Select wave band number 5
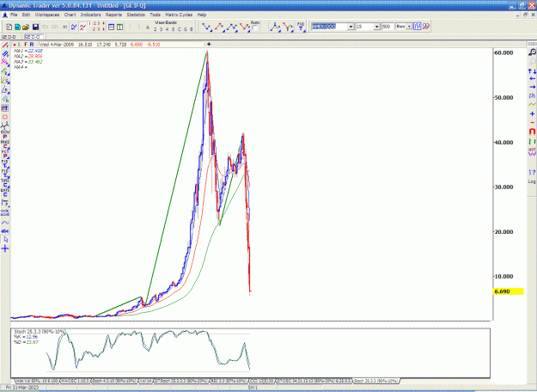This screenshot has width=537, height=392. pos(173,29)
